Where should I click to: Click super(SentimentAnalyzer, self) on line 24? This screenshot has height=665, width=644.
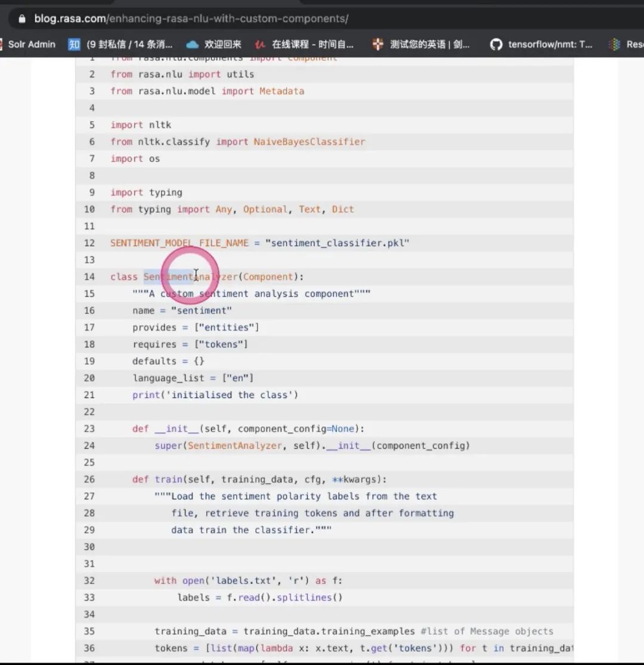(x=237, y=446)
